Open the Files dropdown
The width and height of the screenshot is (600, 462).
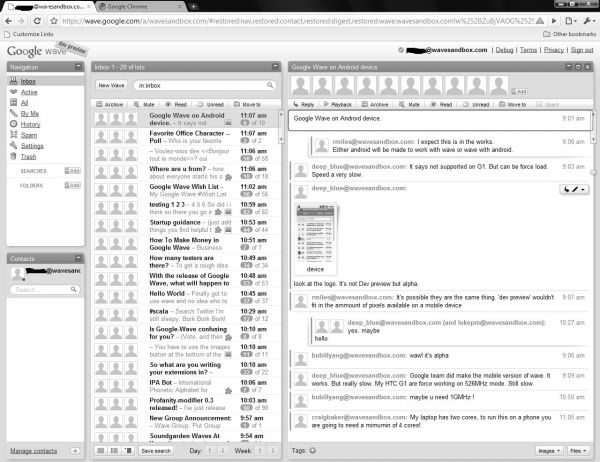tap(578, 451)
